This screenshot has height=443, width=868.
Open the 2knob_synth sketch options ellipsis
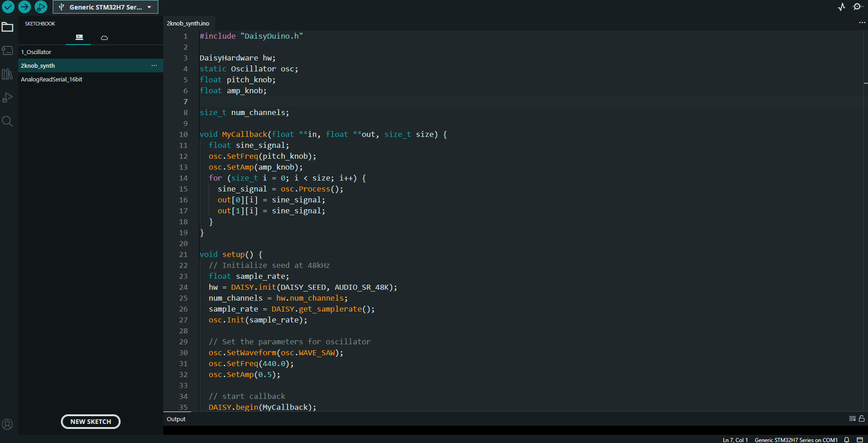click(x=154, y=65)
